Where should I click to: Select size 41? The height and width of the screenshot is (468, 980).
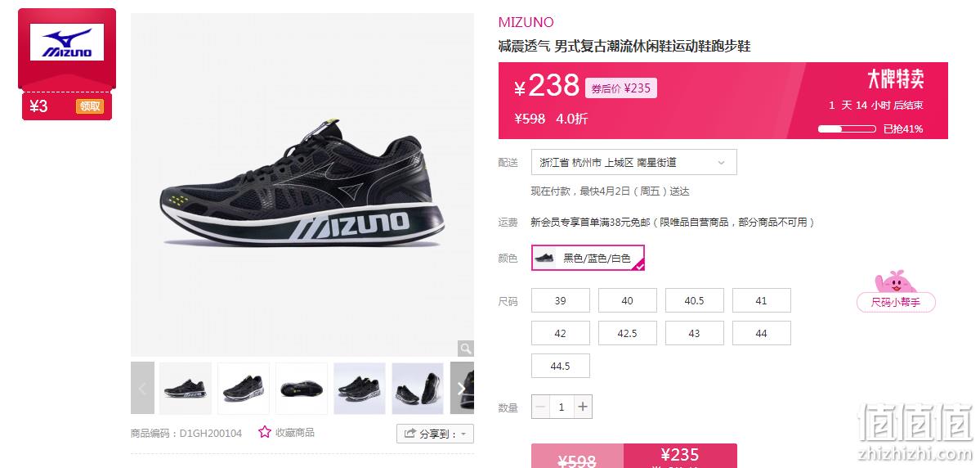click(x=761, y=300)
